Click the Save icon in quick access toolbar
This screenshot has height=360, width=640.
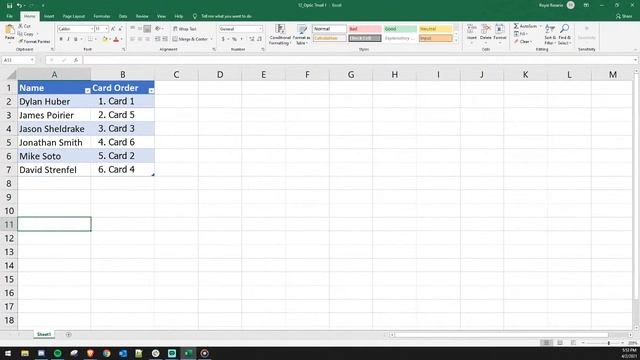(9, 5)
